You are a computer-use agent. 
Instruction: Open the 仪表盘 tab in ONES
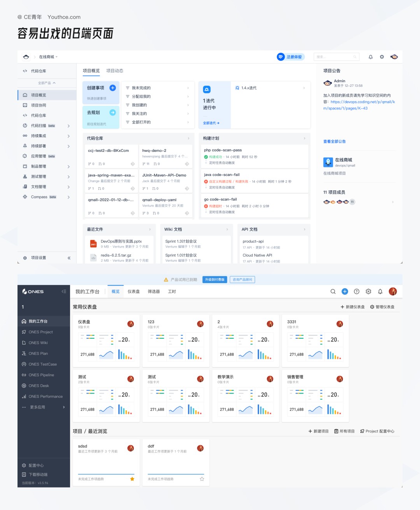tap(133, 292)
